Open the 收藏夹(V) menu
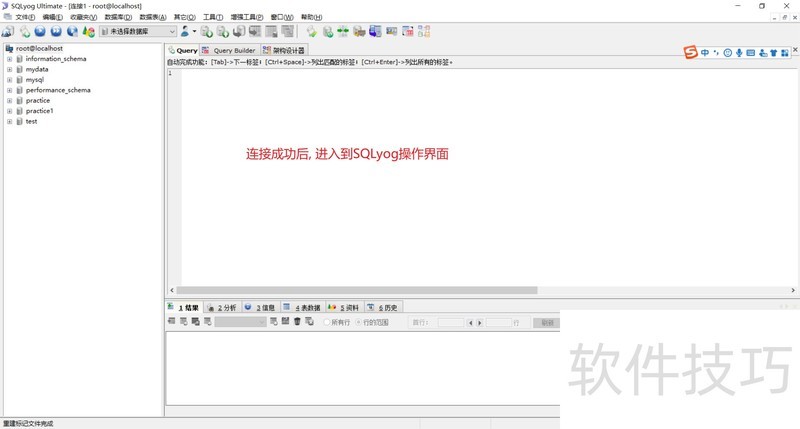800x429 pixels. coord(84,17)
